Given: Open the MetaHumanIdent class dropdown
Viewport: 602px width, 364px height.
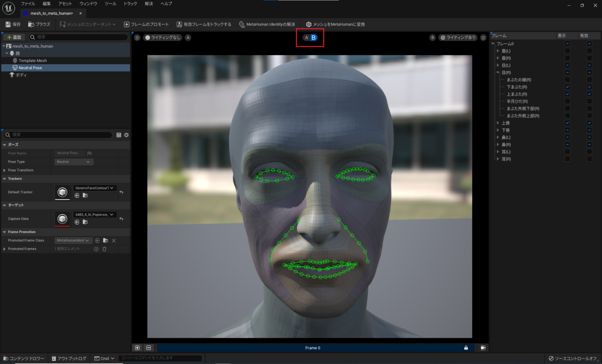Looking at the screenshot, I should [x=73, y=241].
